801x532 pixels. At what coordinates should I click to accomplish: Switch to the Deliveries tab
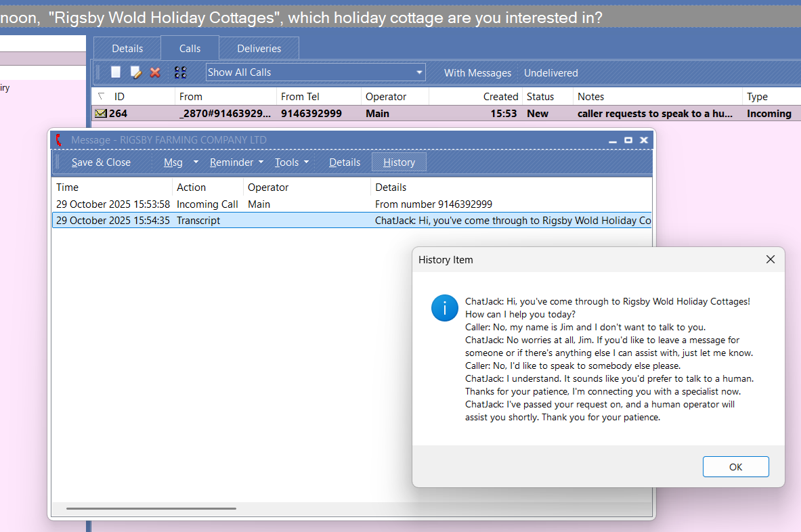(259, 49)
